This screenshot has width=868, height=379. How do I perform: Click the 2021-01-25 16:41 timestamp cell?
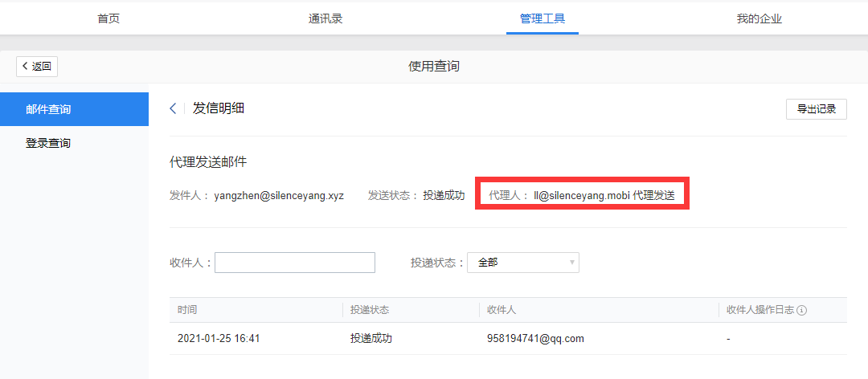219,339
